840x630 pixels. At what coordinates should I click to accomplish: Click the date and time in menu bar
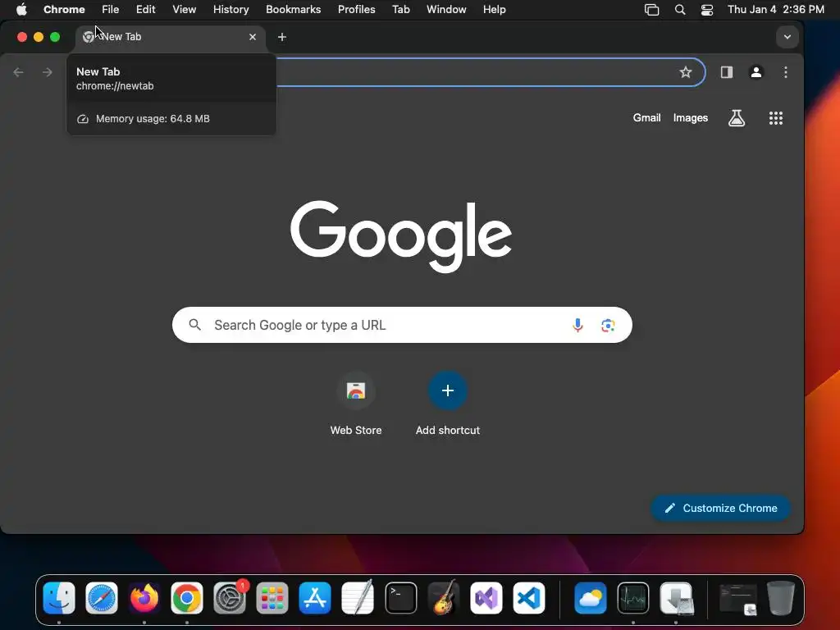point(776,10)
